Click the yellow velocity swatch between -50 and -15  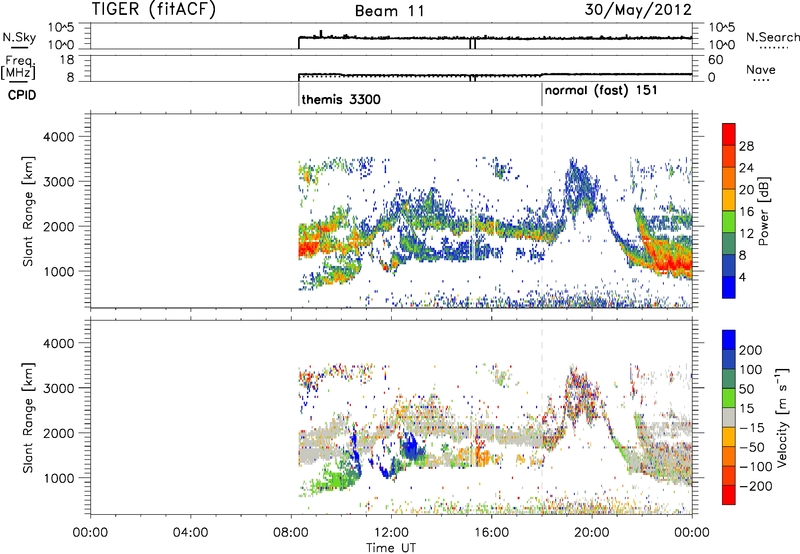(x=729, y=437)
